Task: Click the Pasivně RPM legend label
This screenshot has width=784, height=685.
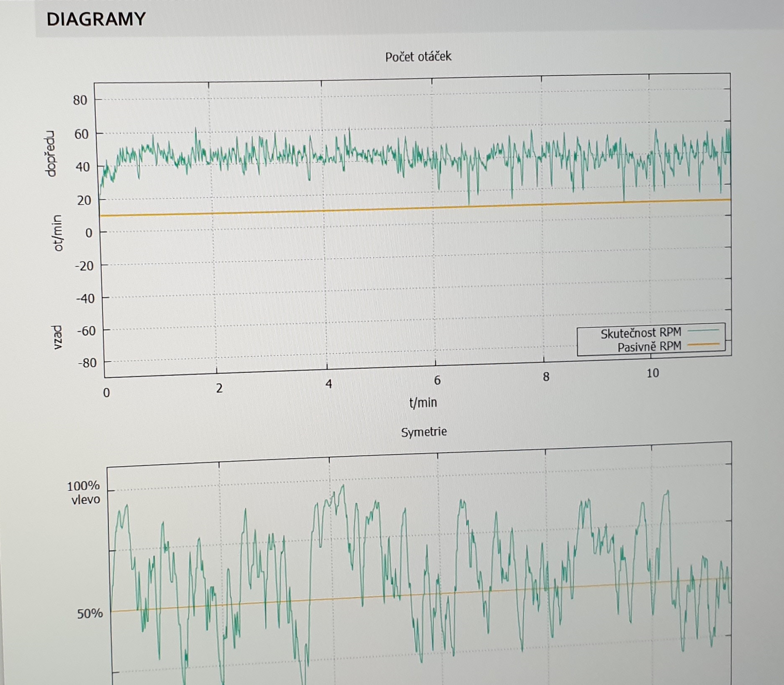Action: click(x=649, y=347)
